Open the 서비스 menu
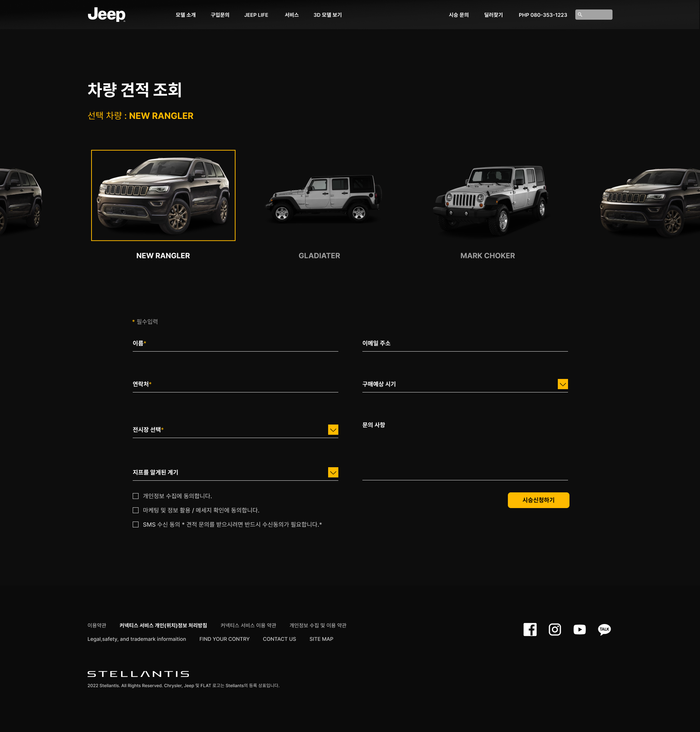Screen dimensions: 700x732 (x=291, y=15)
